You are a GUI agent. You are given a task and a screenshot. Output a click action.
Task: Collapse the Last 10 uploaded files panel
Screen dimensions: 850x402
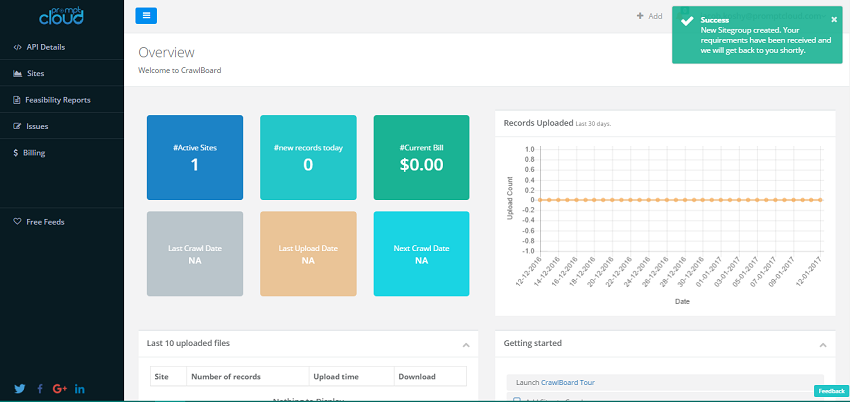click(x=465, y=344)
